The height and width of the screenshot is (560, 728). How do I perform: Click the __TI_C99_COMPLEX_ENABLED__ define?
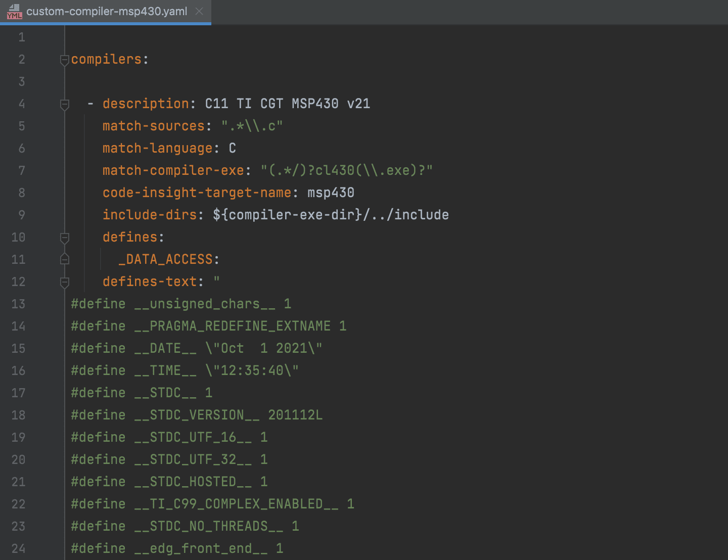(x=213, y=504)
